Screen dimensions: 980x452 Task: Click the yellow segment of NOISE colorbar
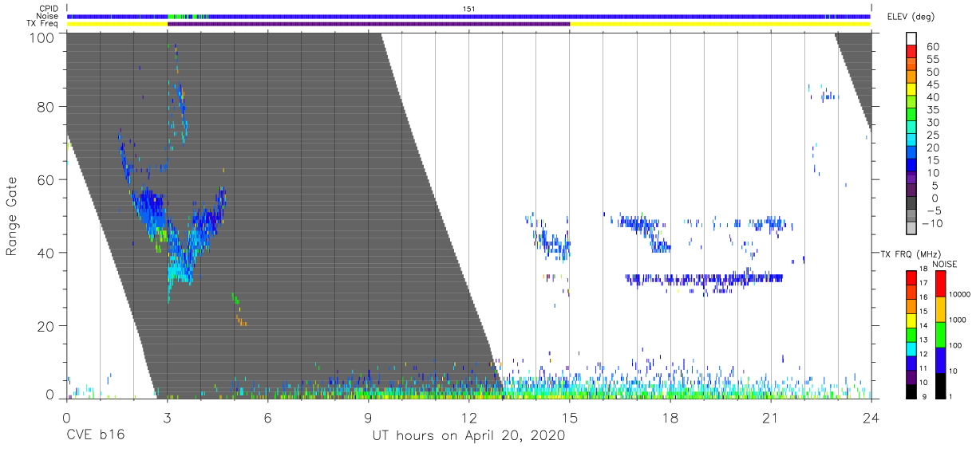tap(940, 309)
